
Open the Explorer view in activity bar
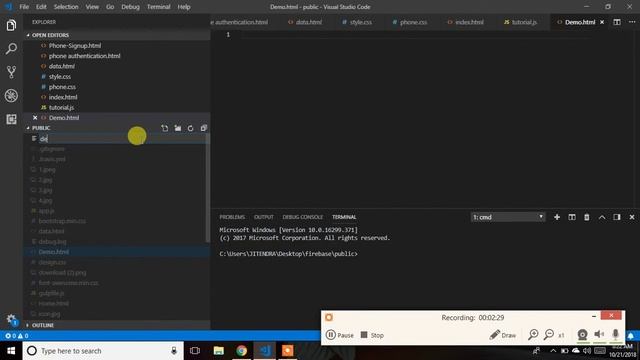(11, 25)
